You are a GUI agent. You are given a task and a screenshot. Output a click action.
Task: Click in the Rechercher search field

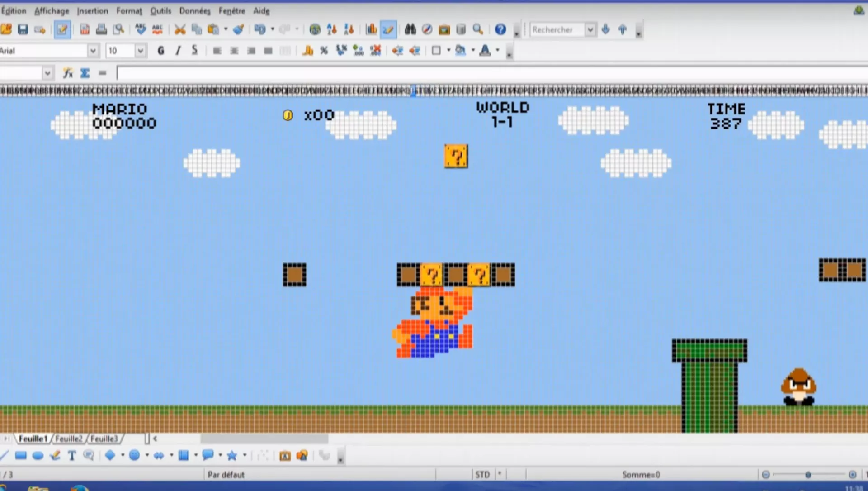point(557,30)
